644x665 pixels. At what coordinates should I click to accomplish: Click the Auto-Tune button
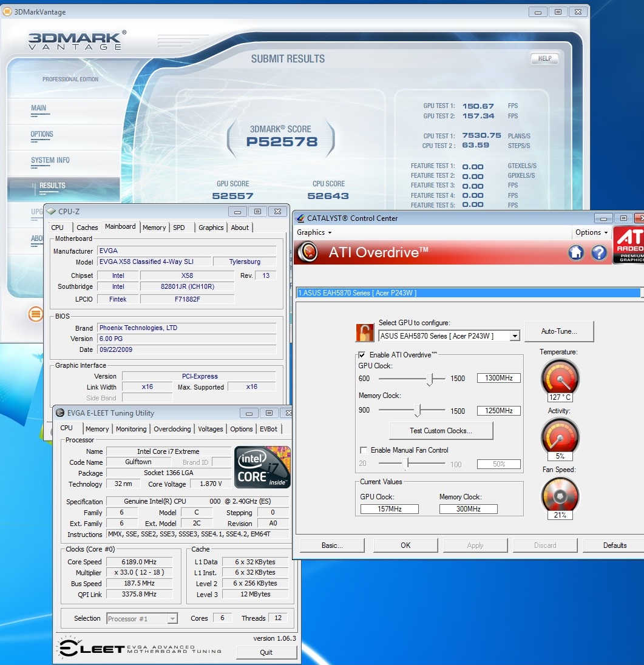coord(559,332)
